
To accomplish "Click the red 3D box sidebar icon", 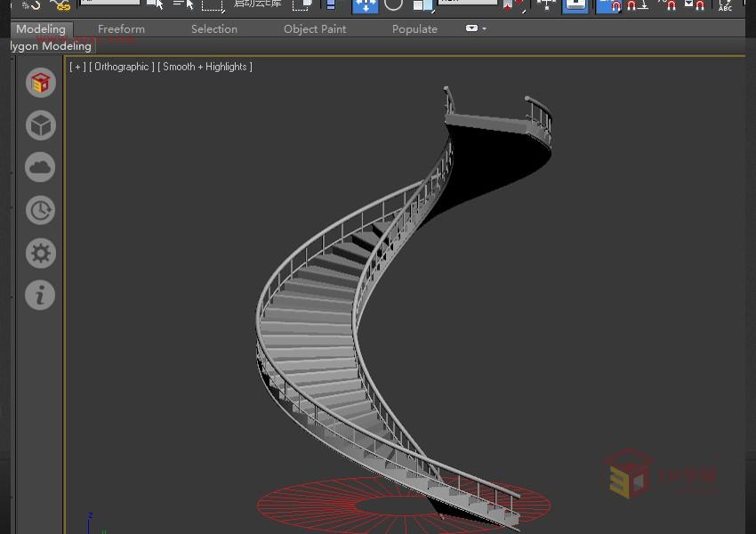I will pyautogui.click(x=40, y=83).
